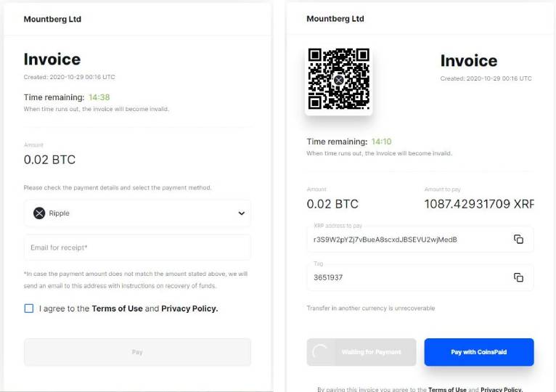
Task: Click the Waiting for Payment button
Action: [361, 352]
